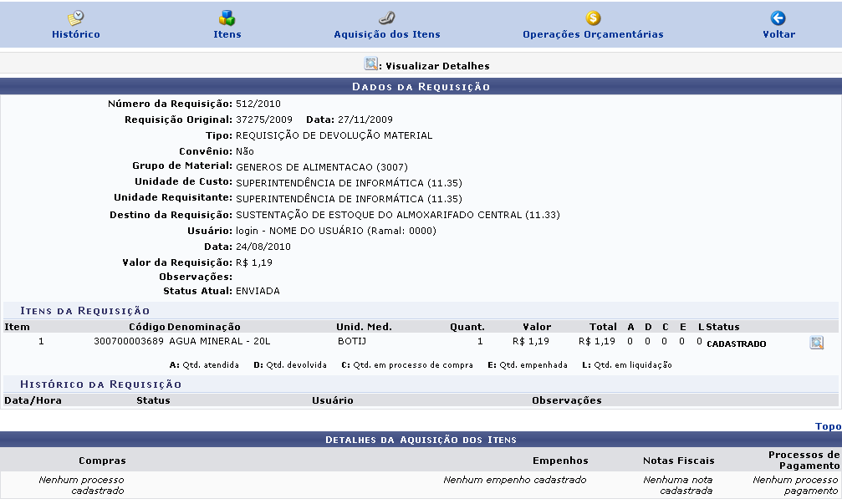Screen dimensions: 842x504
Task: Click the Notas Fiscais column header
Action: click(679, 461)
